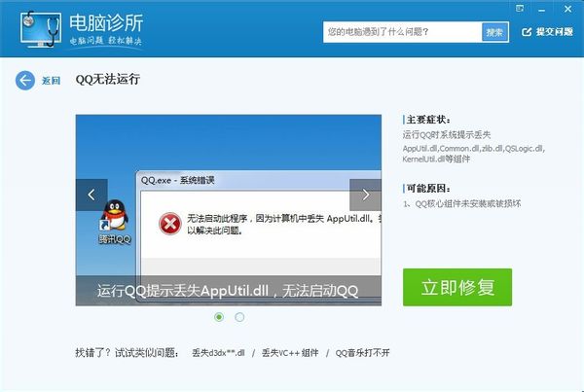Open the 丢失VC++组件 similar problem link
Image resolution: width=584 pixels, height=392 pixels.
point(290,352)
